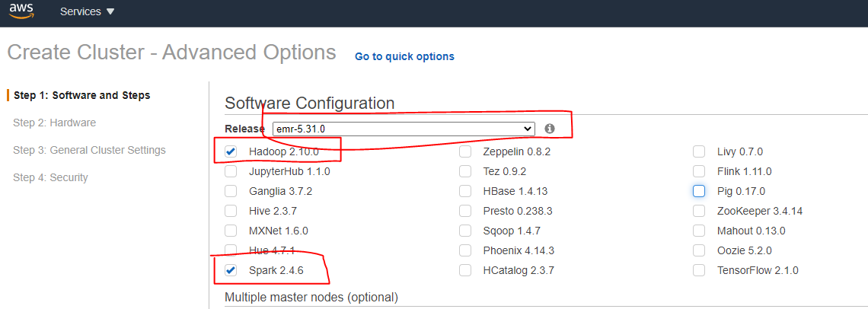Click the release info icon
Screen dimensions: 868x309
point(550,129)
